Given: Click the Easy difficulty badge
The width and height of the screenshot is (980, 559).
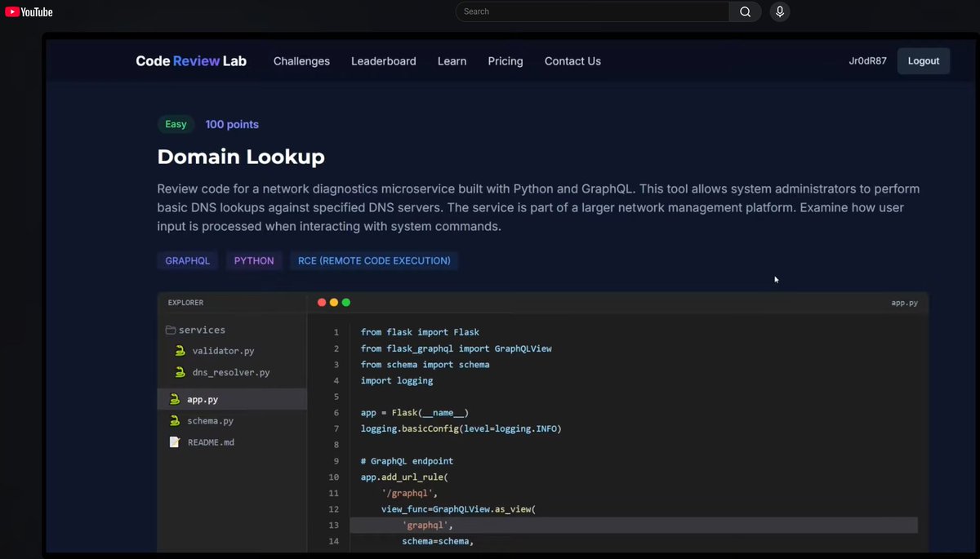Looking at the screenshot, I should pos(176,124).
